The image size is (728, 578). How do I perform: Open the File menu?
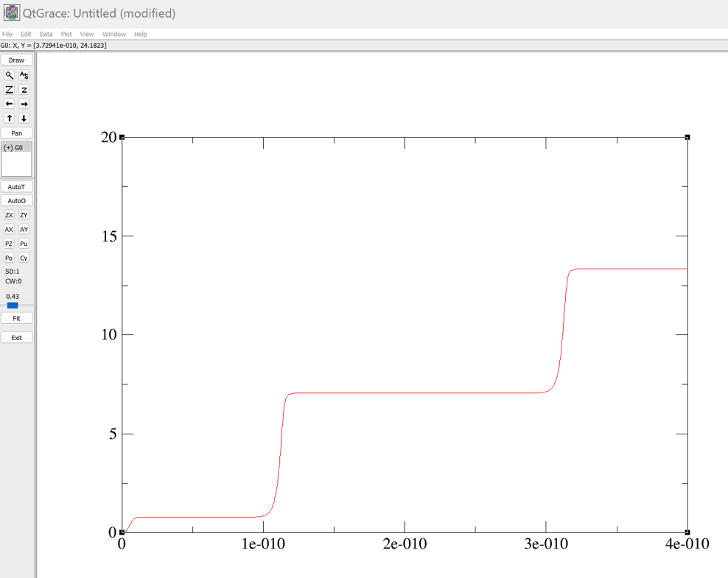pos(7,34)
